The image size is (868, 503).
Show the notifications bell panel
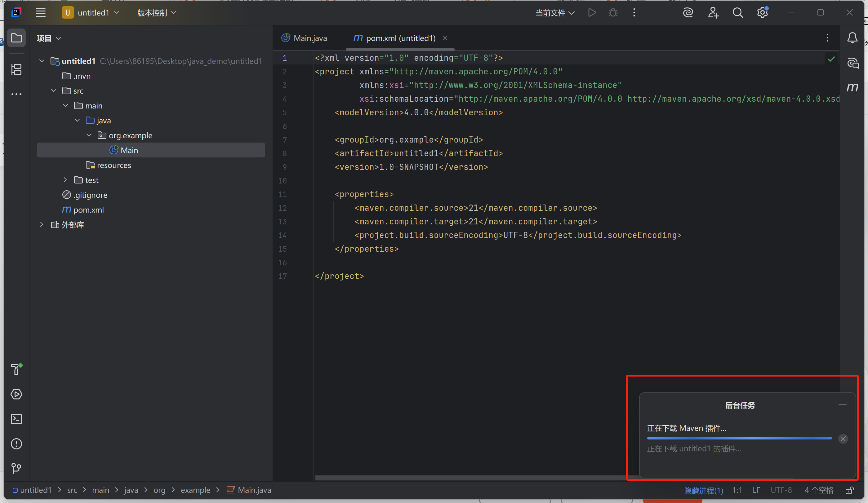[x=852, y=38]
